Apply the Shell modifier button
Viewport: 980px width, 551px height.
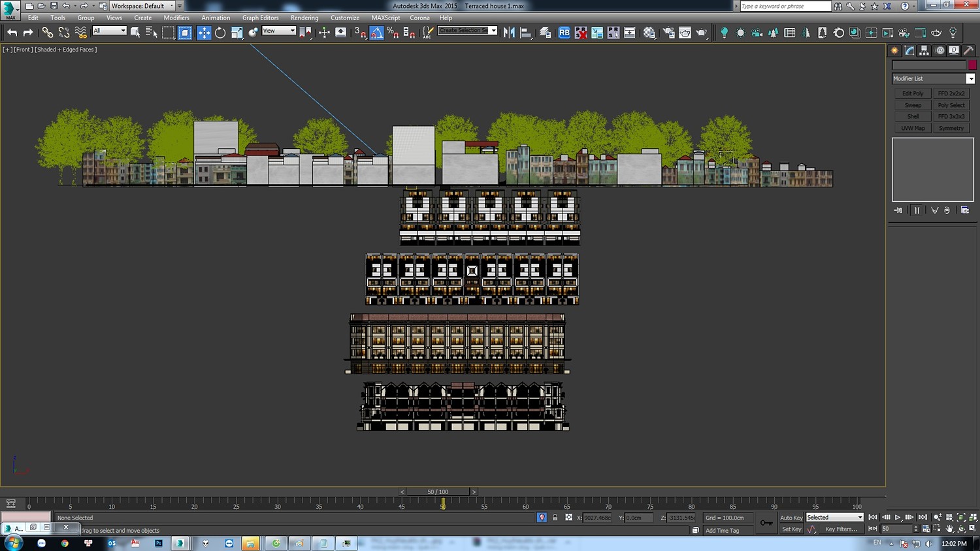click(913, 116)
